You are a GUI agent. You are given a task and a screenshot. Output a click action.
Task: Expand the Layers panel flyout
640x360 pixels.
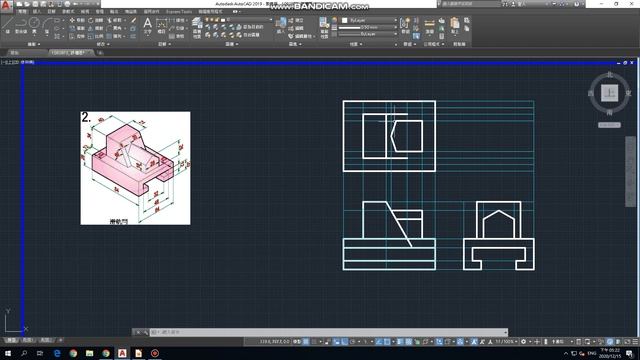coord(232,44)
